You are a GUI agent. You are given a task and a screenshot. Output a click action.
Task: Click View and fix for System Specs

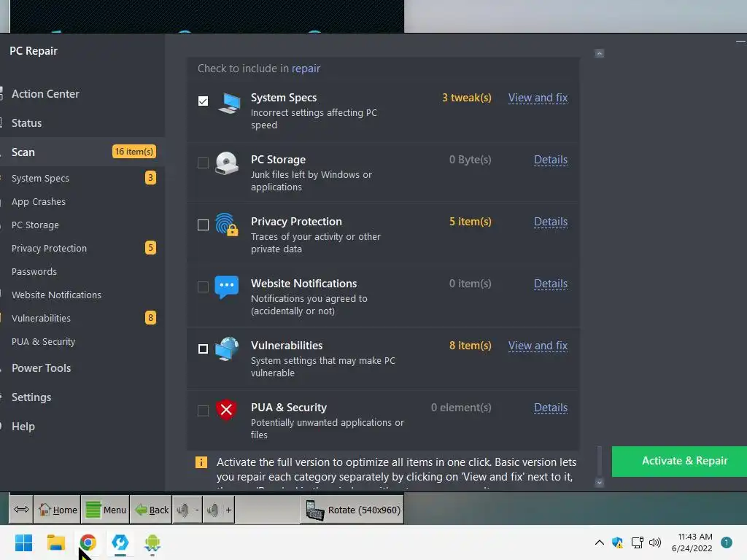(538, 98)
